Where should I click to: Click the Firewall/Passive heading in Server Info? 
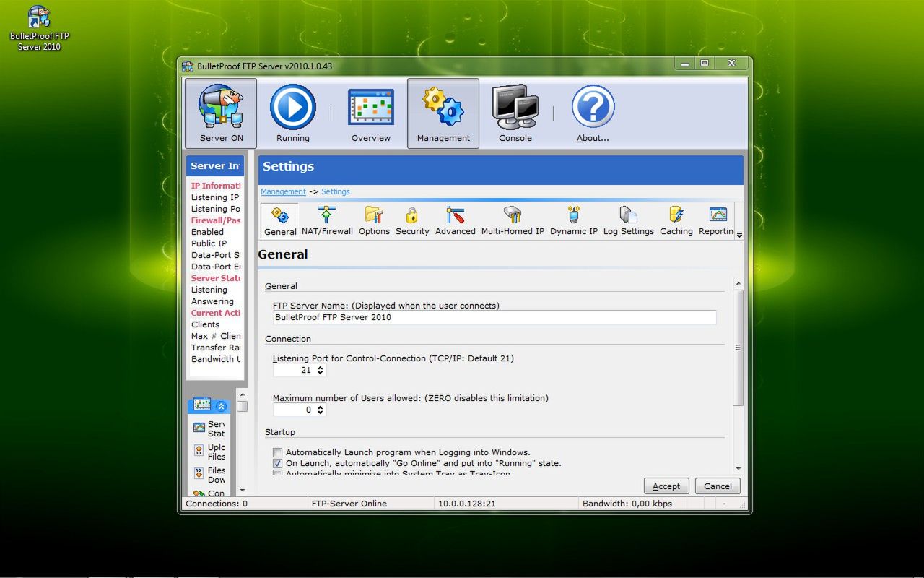click(x=216, y=220)
